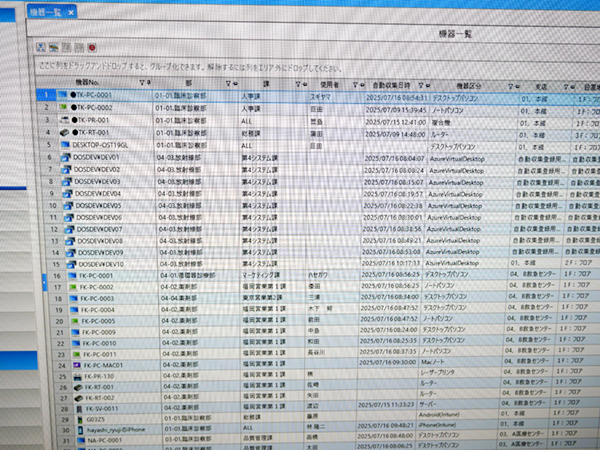Sort by the 機器No. column header
Image resolution: width=600 pixels, height=450 pixels.
pos(87,82)
